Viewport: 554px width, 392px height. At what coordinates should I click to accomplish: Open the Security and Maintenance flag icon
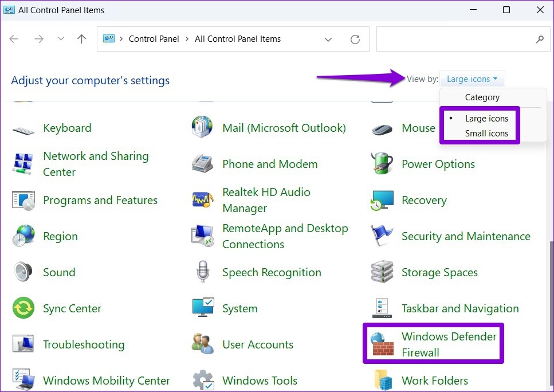click(x=382, y=236)
